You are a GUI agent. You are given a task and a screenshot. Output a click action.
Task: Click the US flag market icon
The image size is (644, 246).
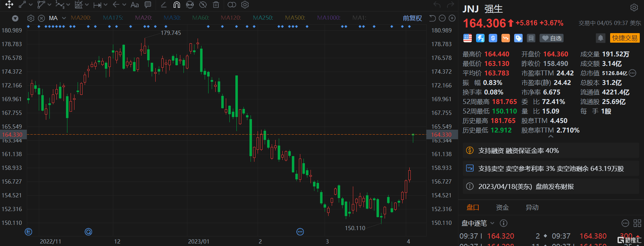tap(468, 38)
